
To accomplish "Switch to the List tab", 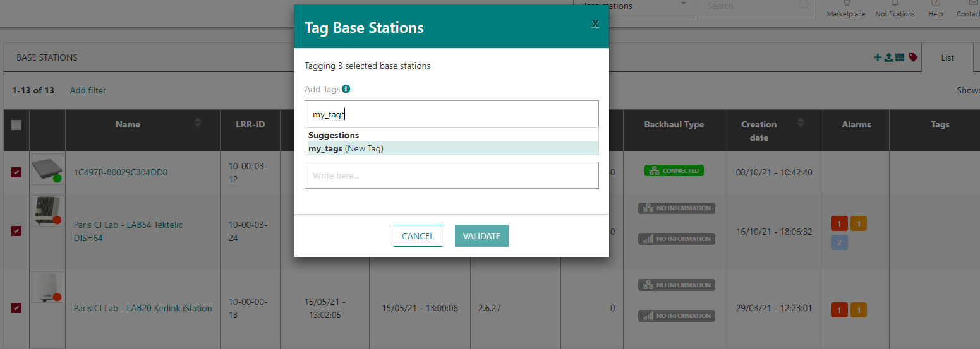I will coord(947,57).
